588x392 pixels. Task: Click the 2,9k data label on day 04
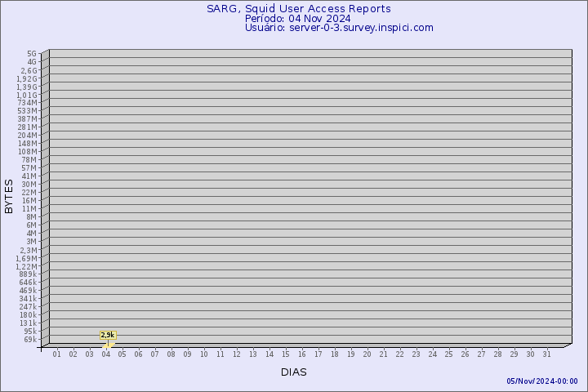(x=108, y=335)
